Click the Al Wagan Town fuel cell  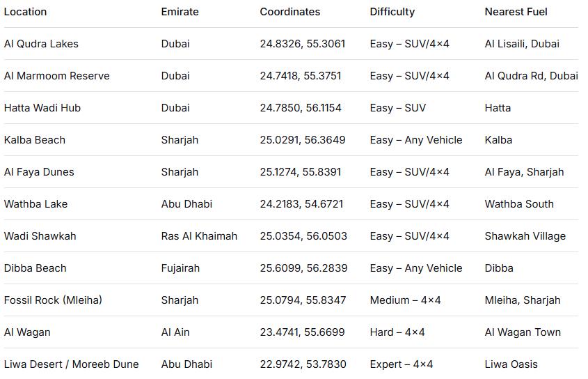(x=523, y=332)
